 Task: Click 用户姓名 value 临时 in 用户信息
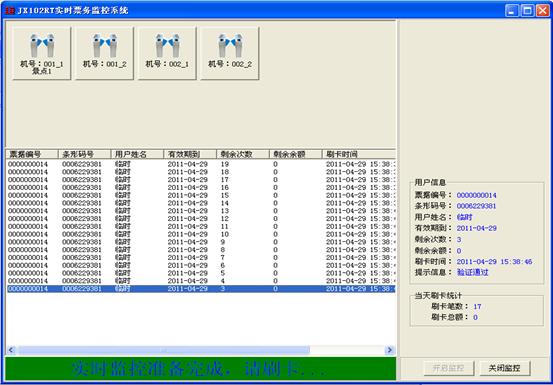pos(464,217)
